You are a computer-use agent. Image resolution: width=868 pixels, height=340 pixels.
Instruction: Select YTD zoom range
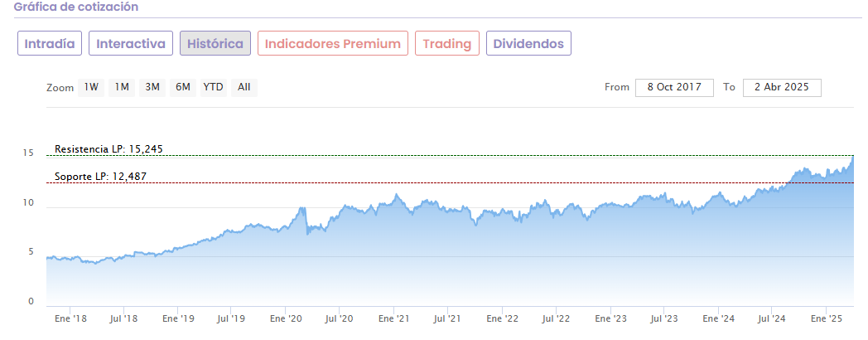point(214,87)
